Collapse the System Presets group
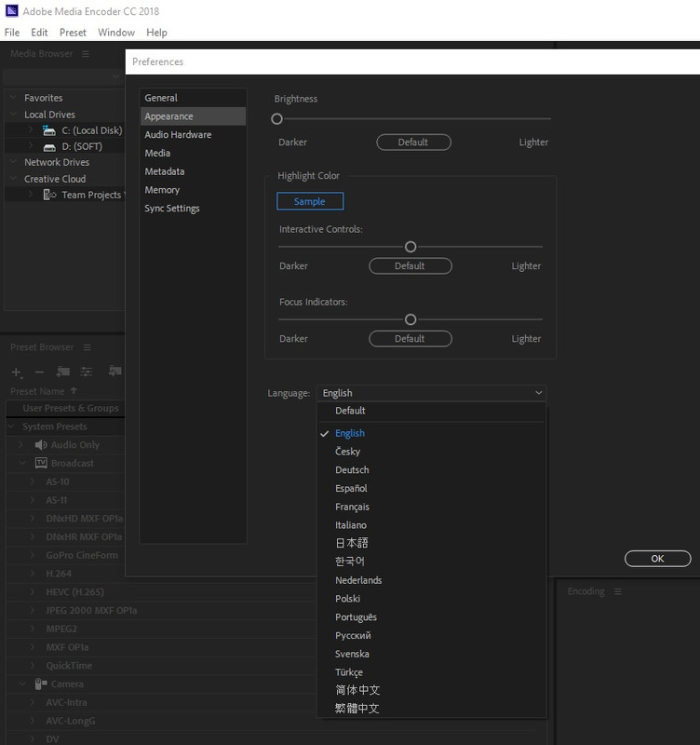700x745 pixels. pos(12,427)
